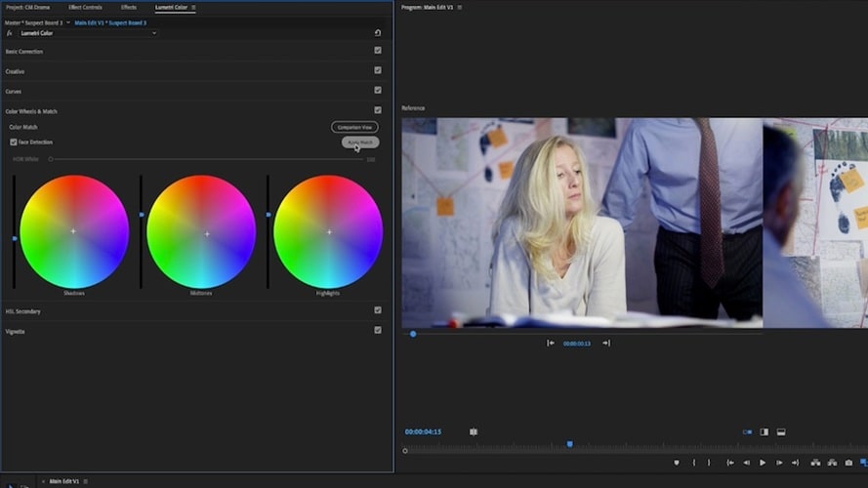Select the Main Edit V1 timeline tab

64,481
